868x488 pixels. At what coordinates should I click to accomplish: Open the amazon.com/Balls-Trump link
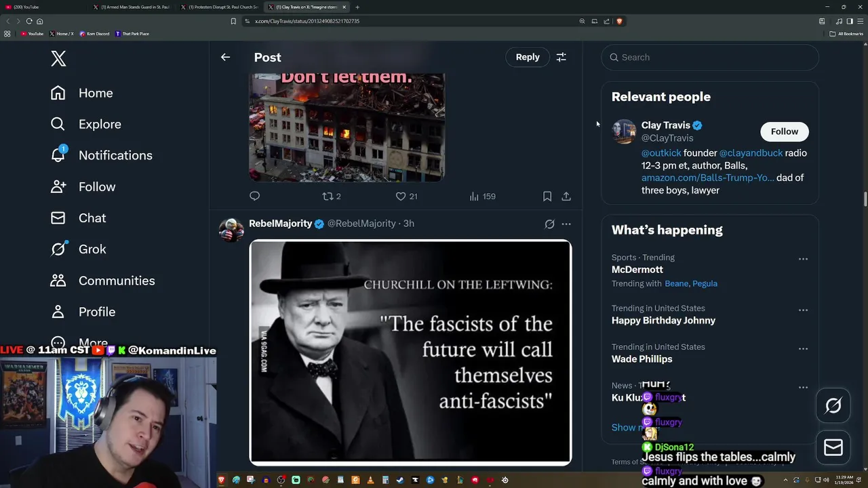[x=707, y=178]
